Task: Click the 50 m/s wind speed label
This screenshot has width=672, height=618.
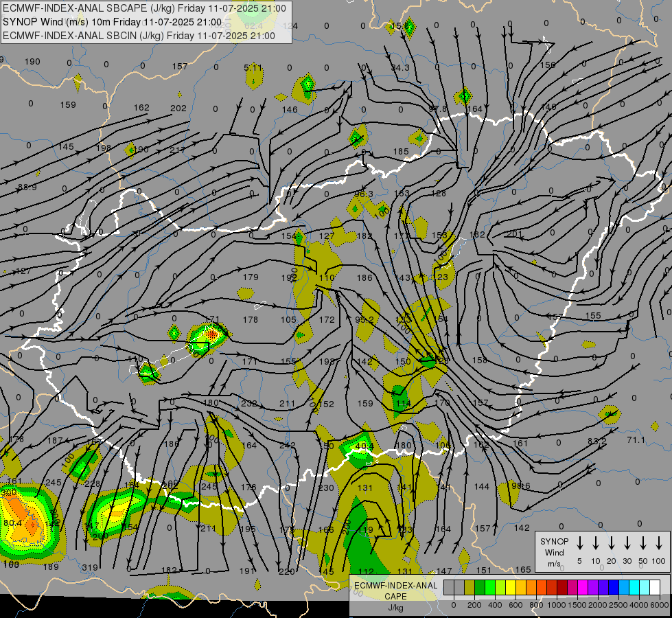Action: point(643,561)
